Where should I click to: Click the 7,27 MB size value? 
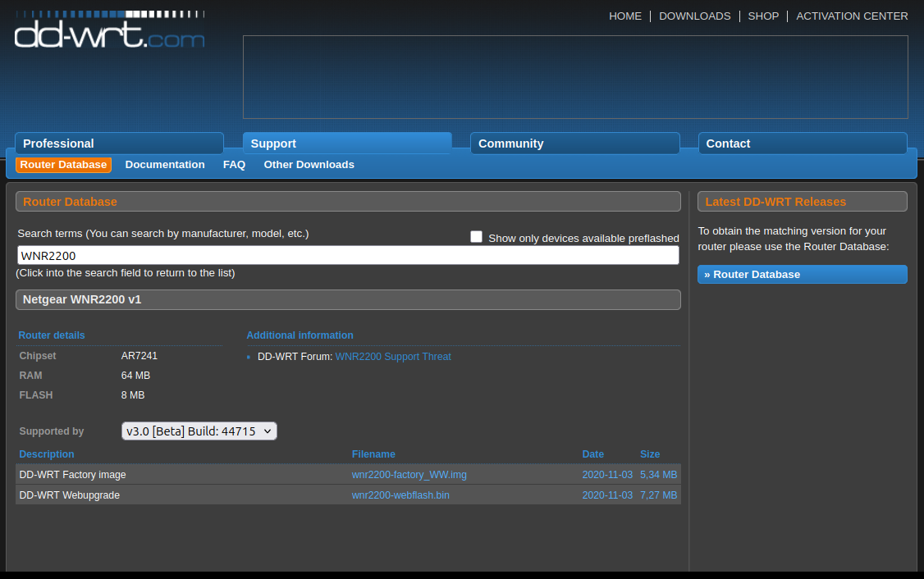[658, 495]
